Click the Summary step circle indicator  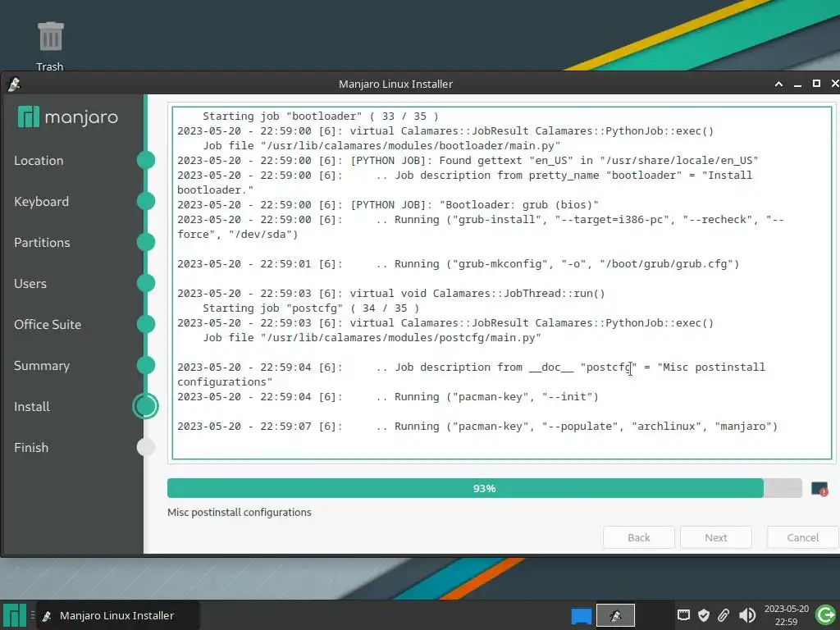coord(146,365)
